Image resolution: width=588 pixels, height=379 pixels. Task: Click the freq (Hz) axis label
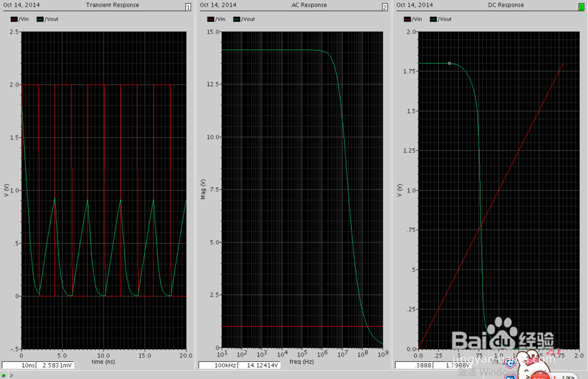(302, 362)
